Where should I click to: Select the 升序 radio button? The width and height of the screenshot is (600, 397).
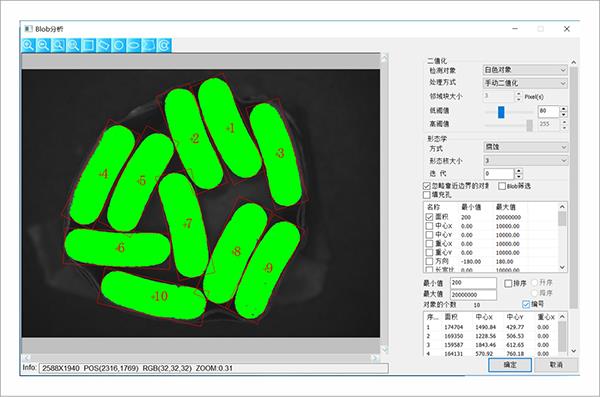pos(535,283)
